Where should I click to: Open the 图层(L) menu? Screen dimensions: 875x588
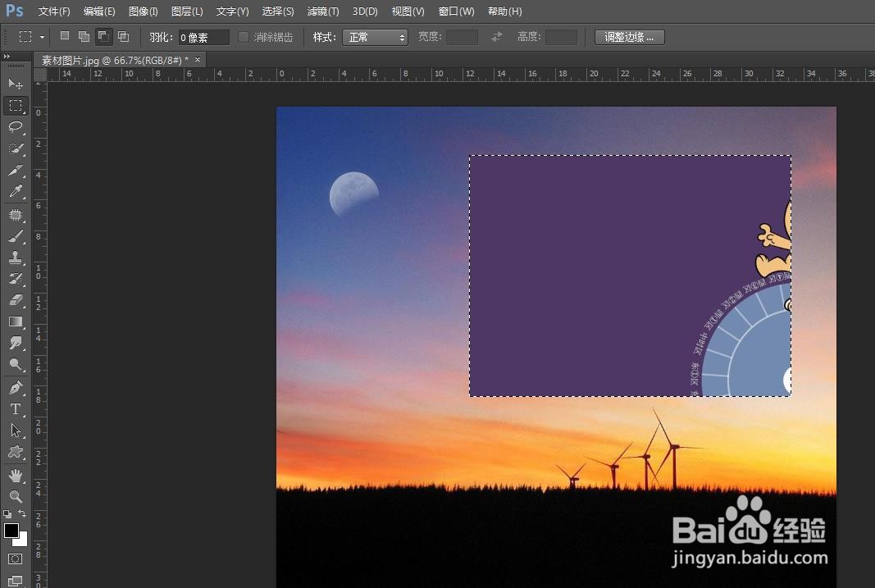187,11
